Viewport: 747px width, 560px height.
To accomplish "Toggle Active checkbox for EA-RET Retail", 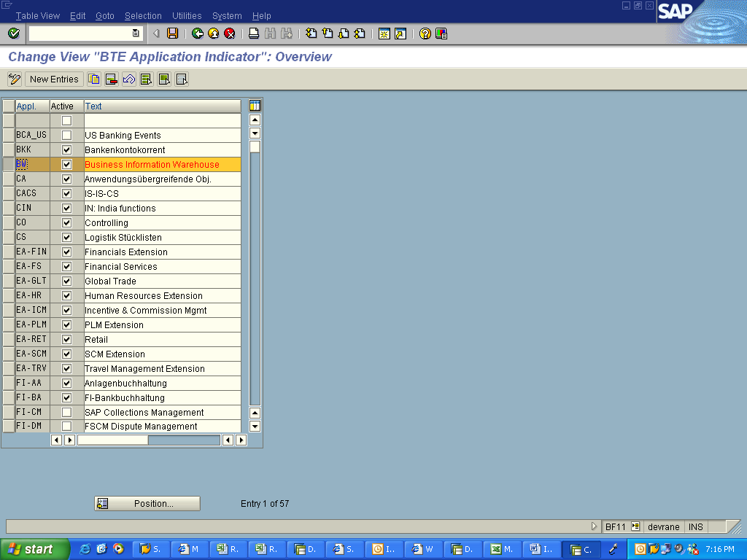I will pyautogui.click(x=66, y=340).
